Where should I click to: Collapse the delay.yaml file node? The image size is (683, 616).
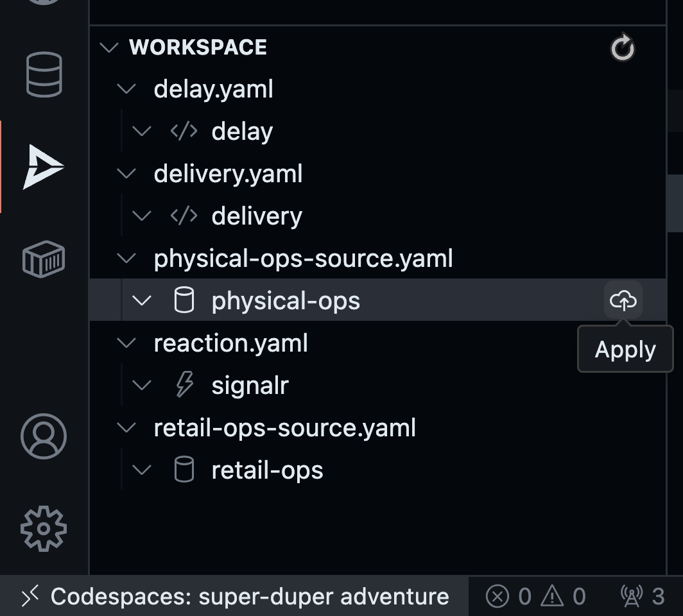coord(127,89)
